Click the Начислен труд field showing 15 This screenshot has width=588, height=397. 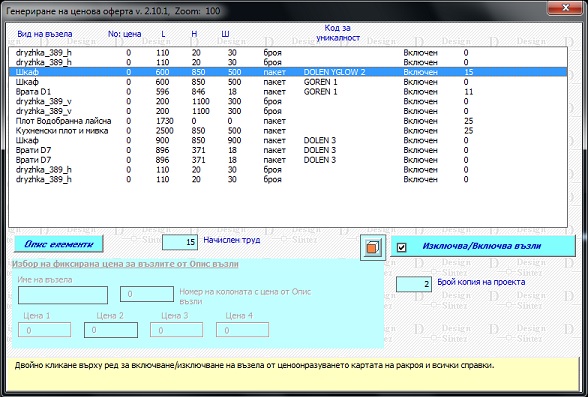tap(180, 242)
